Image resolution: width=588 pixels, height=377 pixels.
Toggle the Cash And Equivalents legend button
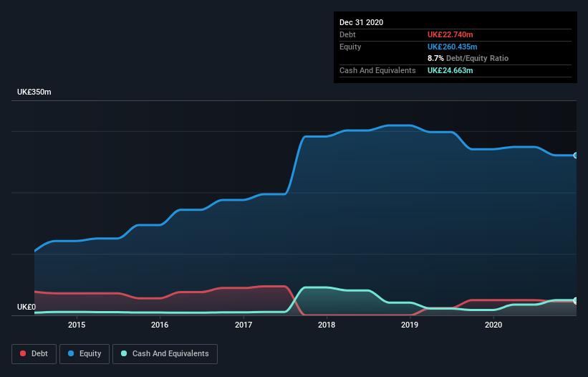click(165, 354)
